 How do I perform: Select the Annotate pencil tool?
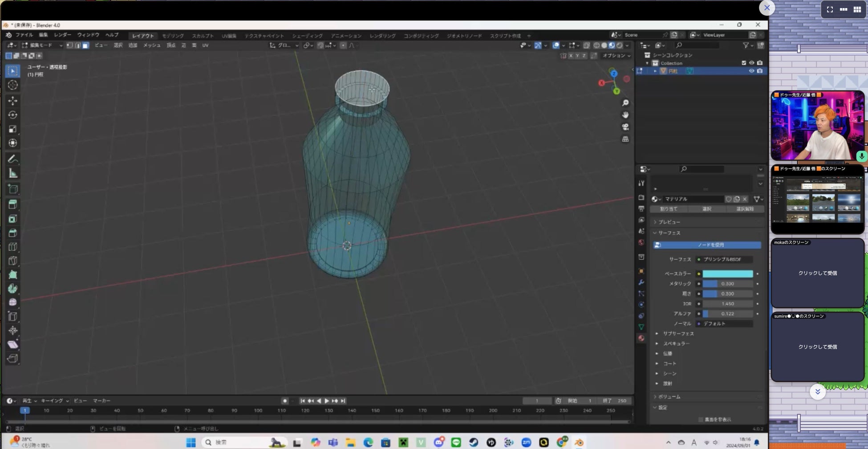click(x=12, y=159)
